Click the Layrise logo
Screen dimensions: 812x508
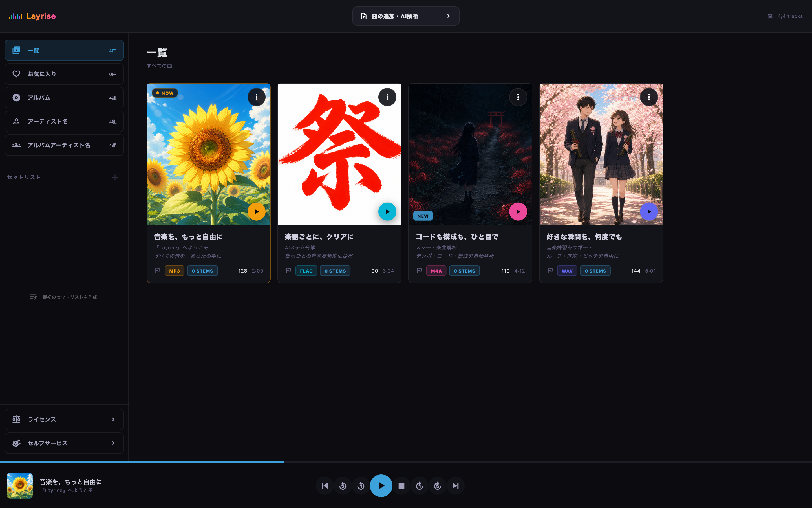tap(32, 16)
